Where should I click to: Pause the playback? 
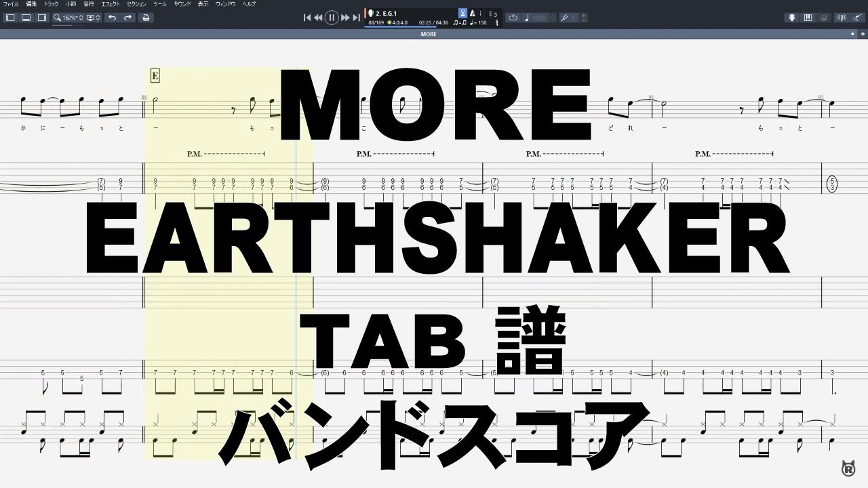(331, 17)
